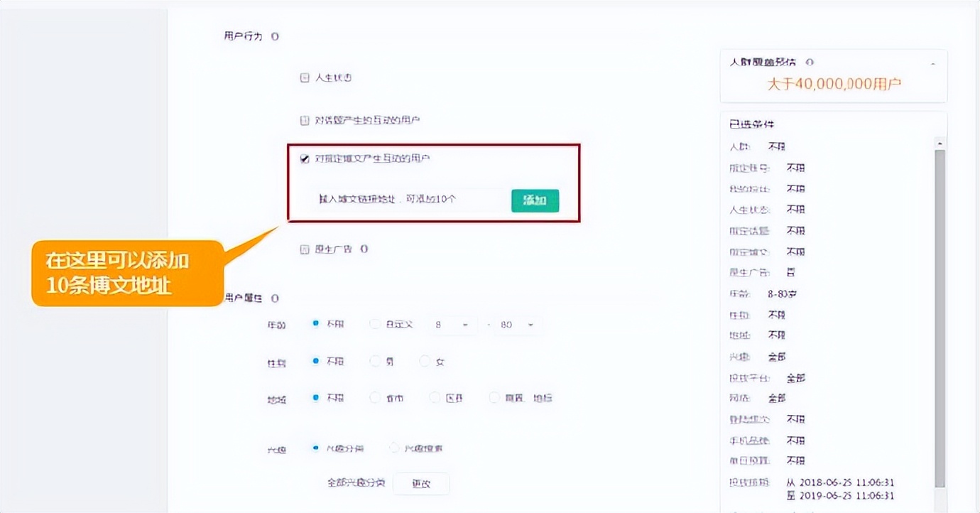Click the info icon next to 用户属性

pyautogui.click(x=275, y=298)
